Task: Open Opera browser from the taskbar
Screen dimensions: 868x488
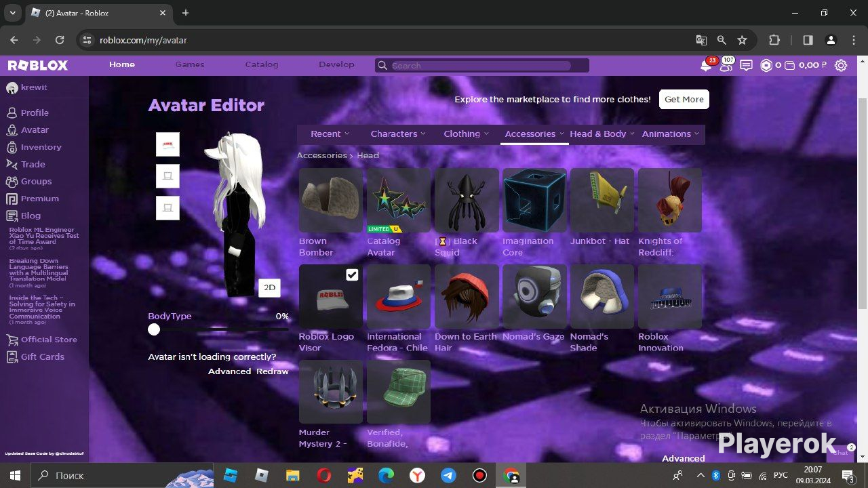Action: [323, 475]
